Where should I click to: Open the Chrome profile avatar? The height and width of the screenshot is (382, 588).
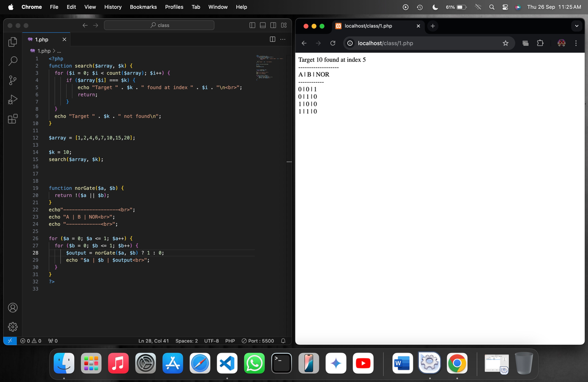tap(561, 43)
